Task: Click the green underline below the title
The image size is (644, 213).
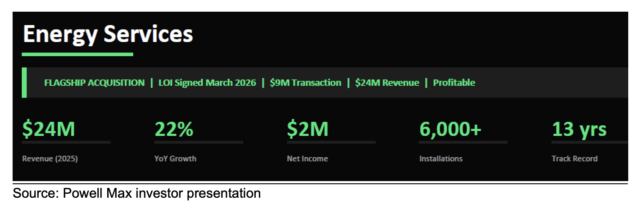Action: [x=77, y=54]
